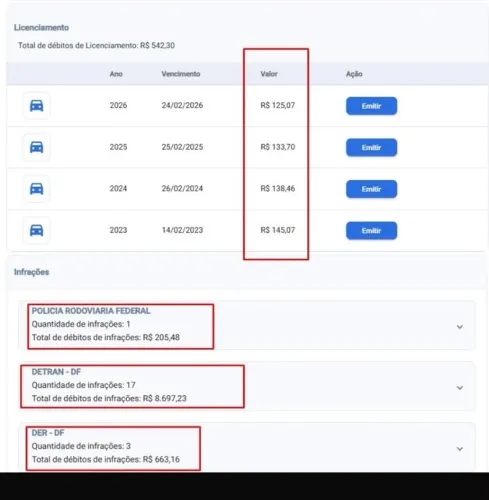
Task: Expand the DETRAN - DF infractions chevron
Action: pos(460,388)
